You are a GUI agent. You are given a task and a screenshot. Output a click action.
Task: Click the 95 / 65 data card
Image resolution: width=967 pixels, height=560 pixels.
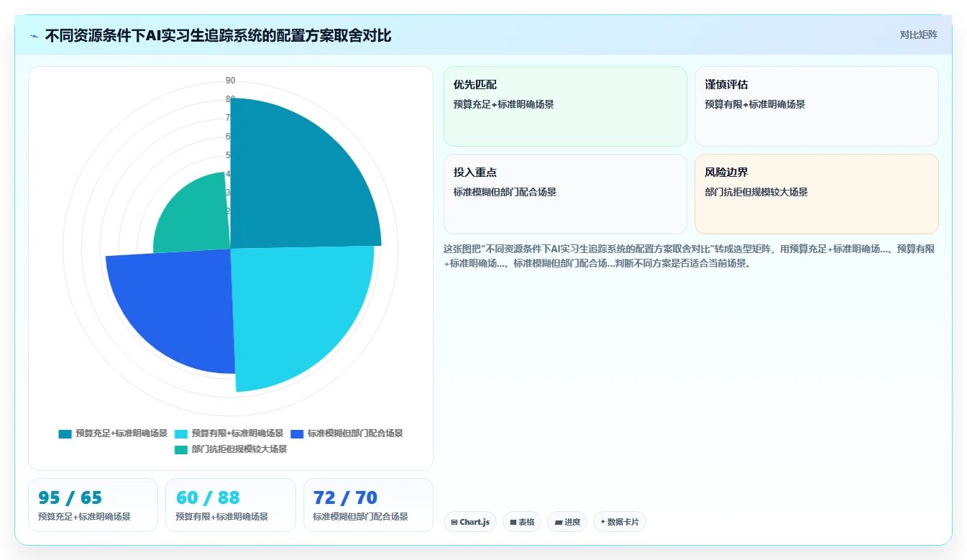point(93,505)
